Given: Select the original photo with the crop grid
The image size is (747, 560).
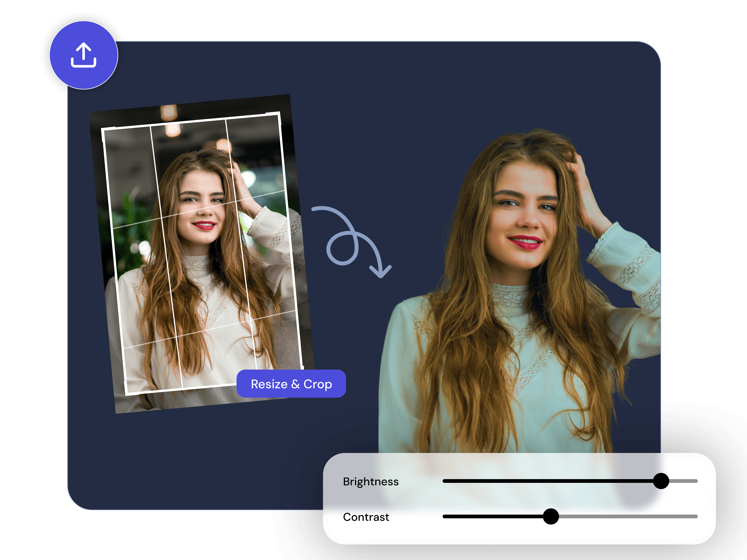Looking at the screenshot, I should pyautogui.click(x=202, y=254).
